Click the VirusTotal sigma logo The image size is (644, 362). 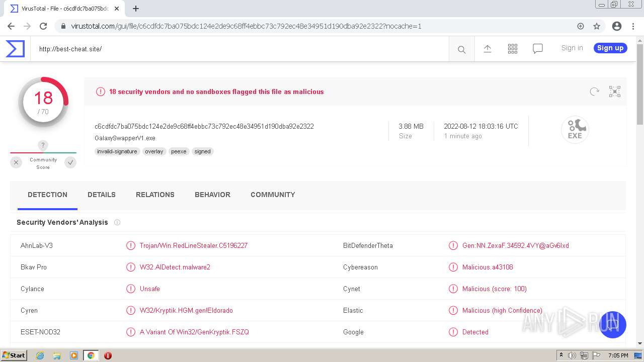point(15,49)
